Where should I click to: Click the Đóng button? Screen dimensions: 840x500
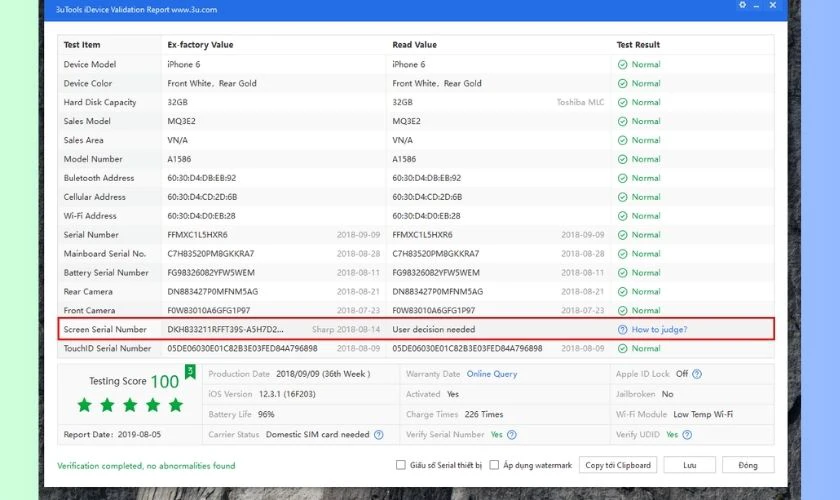click(748, 465)
